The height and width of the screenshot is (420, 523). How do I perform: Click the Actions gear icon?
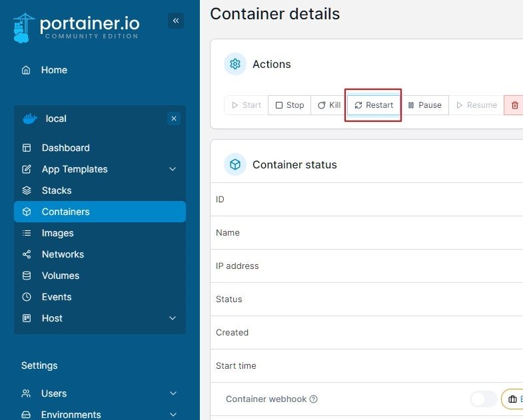(x=235, y=64)
